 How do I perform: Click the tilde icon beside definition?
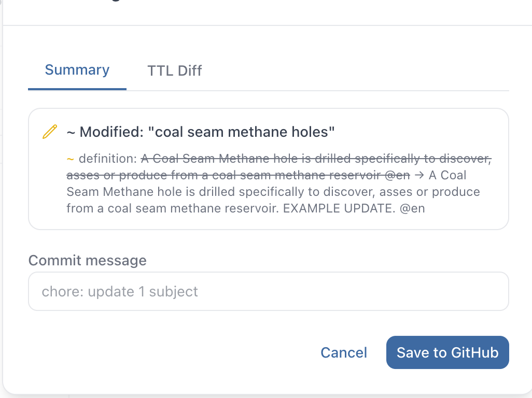tap(71, 159)
